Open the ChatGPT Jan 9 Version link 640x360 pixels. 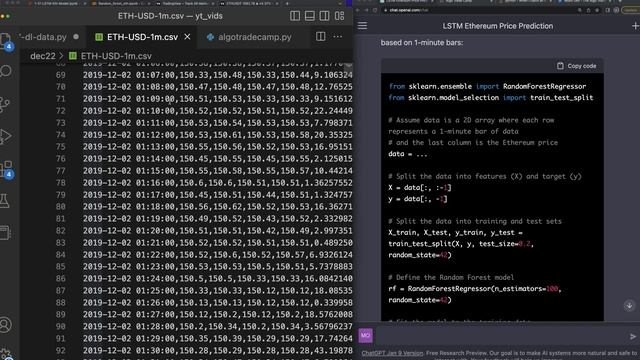click(x=392, y=353)
